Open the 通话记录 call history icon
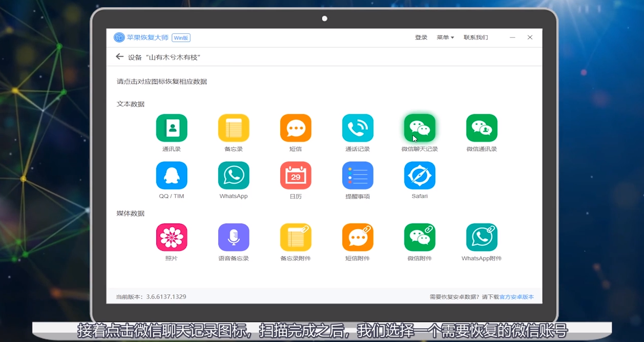The width and height of the screenshot is (644, 342). coord(358,128)
